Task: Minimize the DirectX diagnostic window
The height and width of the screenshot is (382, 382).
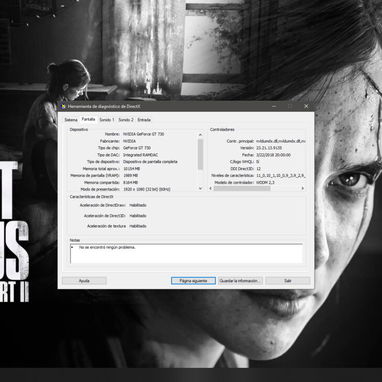Action: 274,106
